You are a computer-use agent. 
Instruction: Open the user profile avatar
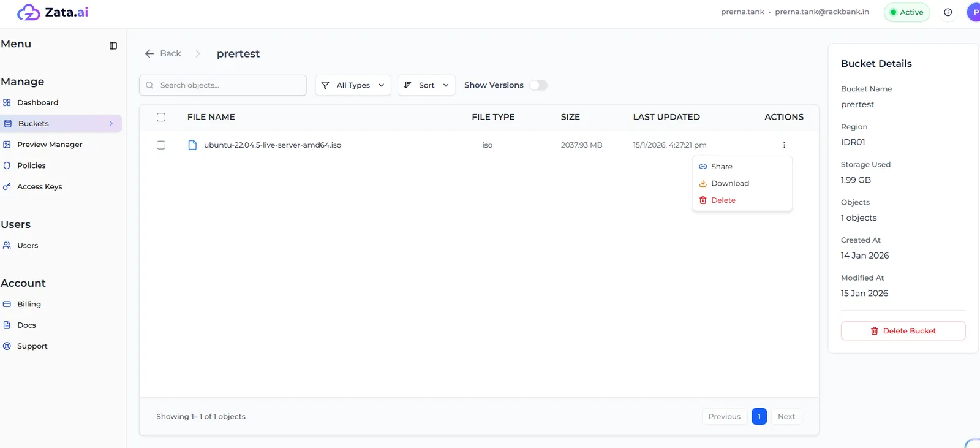[x=974, y=12]
